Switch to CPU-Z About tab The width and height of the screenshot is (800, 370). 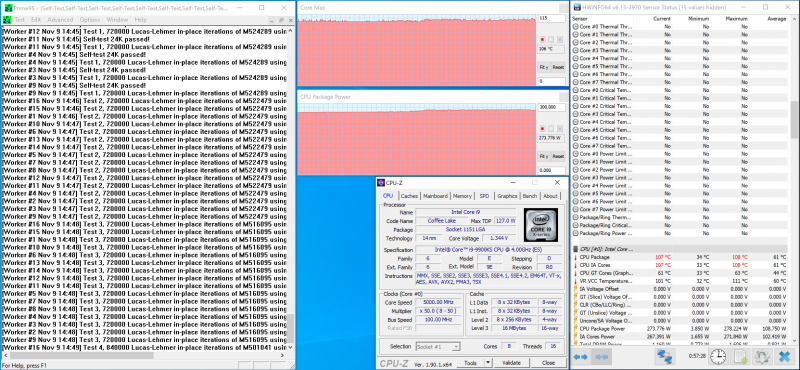550,196
